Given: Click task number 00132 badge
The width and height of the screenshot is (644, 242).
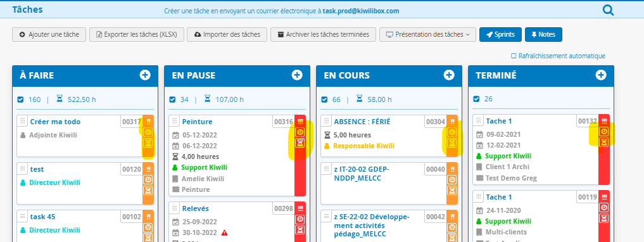Looking at the screenshot, I should coord(587,121).
